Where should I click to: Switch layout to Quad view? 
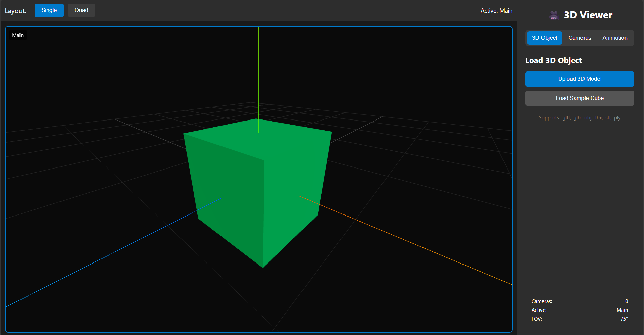pyautogui.click(x=81, y=10)
